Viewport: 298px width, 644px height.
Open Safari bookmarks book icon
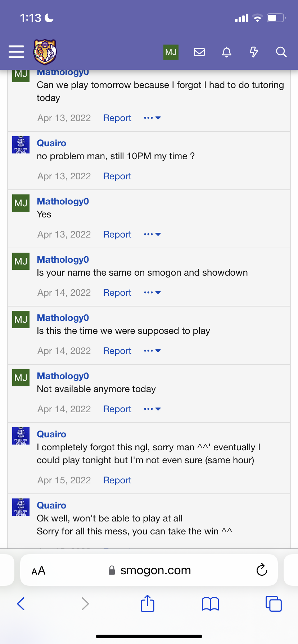click(211, 604)
